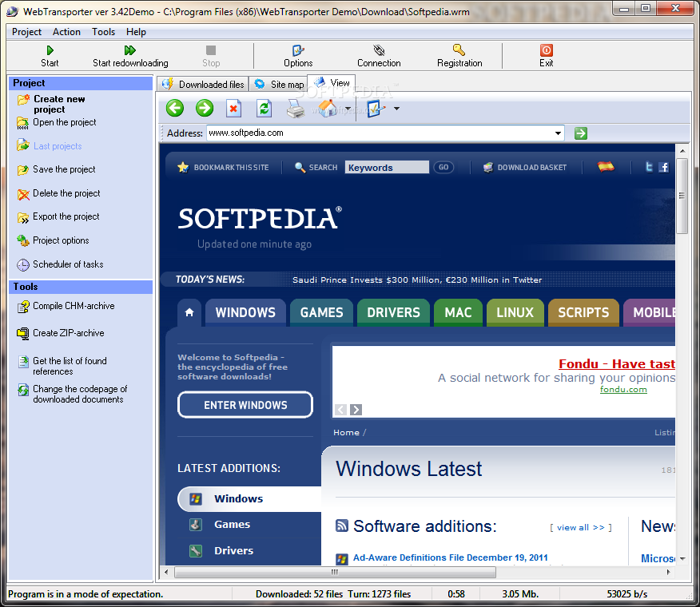Click the green Start play icon
The width and height of the screenshot is (700, 607).
[x=50, y=50]
